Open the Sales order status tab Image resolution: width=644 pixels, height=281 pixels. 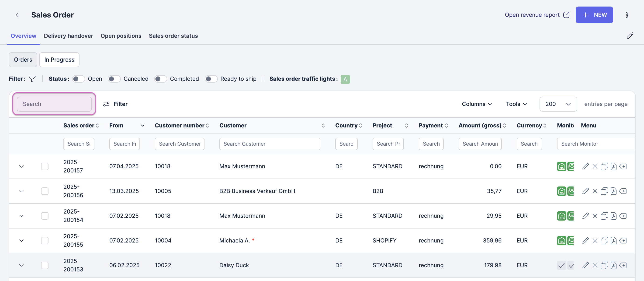pos(173,36)
